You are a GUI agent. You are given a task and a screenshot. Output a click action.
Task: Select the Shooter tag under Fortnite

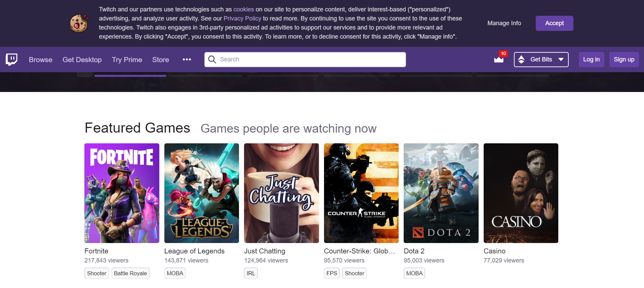96,273
